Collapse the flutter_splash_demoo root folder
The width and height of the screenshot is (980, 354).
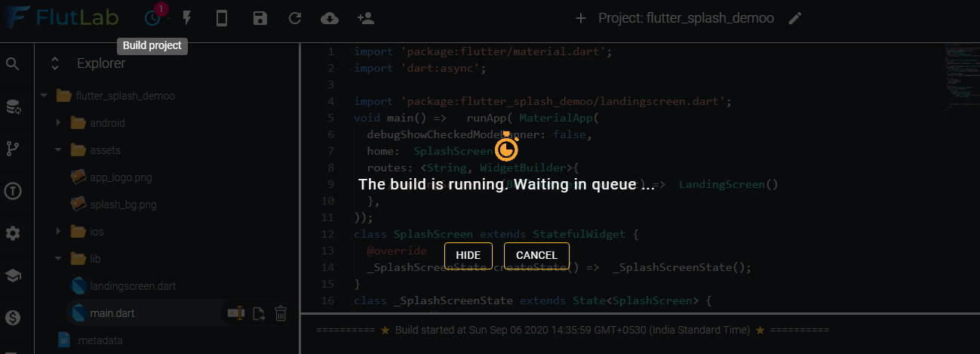tap(44, 96)
